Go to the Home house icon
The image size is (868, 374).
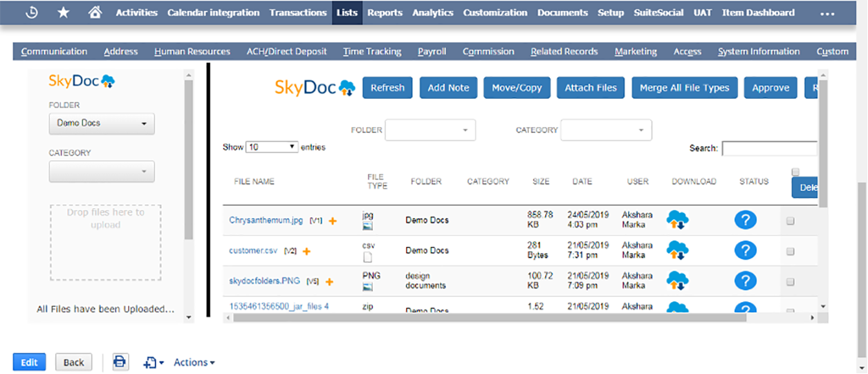[x=95, y=12]
